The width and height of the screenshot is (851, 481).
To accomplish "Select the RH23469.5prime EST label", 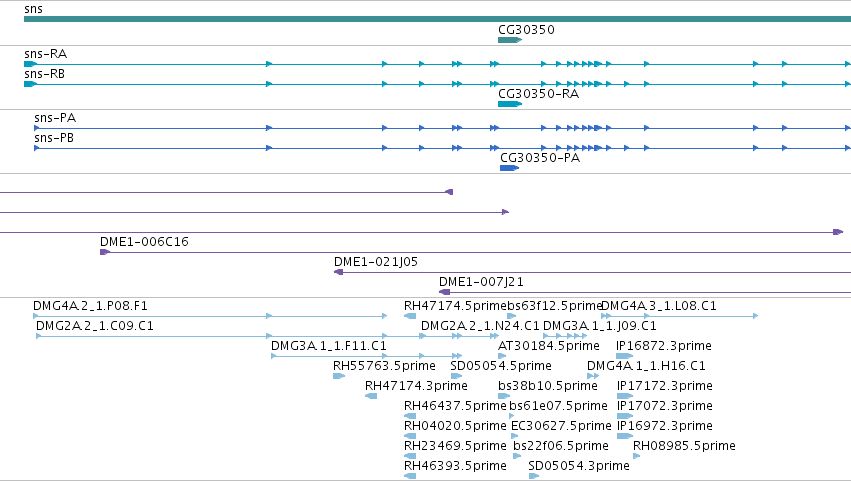I will pyautogui.click(x=455, y=446).
